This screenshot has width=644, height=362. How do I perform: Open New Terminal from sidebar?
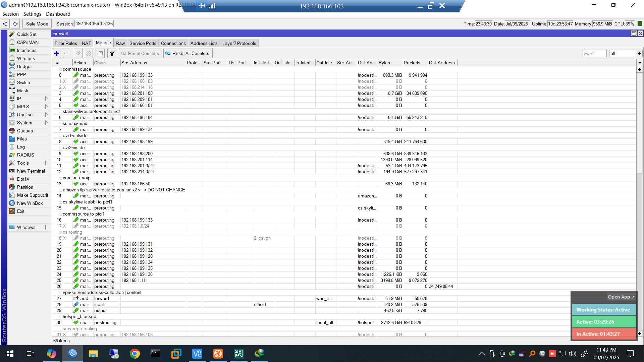pos(31,171)
